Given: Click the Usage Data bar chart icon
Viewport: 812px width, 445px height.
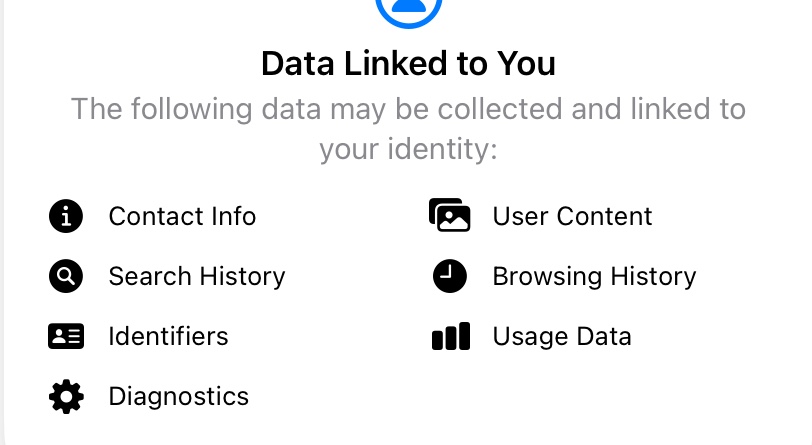Looking at the screenshot, I should point(450,337).
